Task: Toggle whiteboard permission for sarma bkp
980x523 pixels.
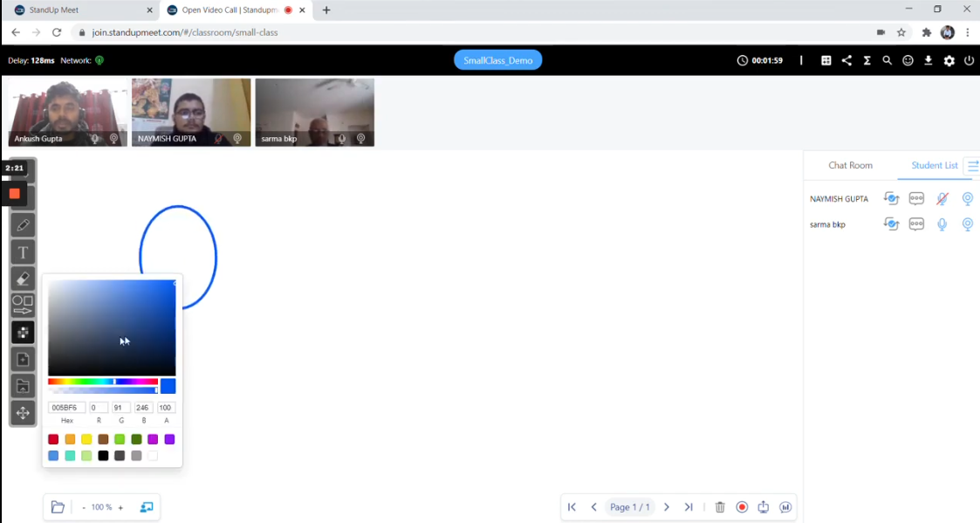Action: (891, 224)
